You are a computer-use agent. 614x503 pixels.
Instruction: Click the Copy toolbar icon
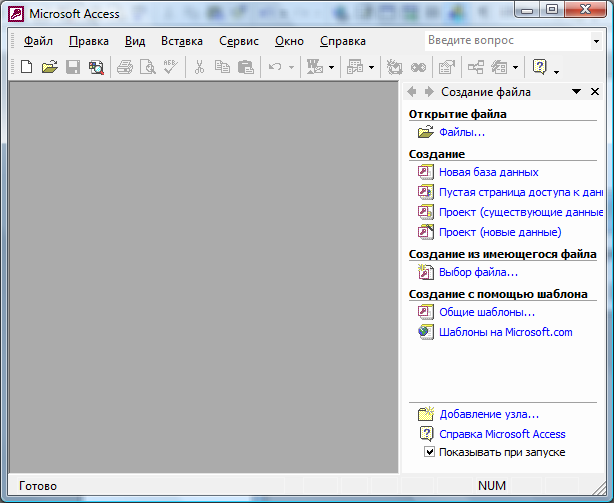[222, 67]
